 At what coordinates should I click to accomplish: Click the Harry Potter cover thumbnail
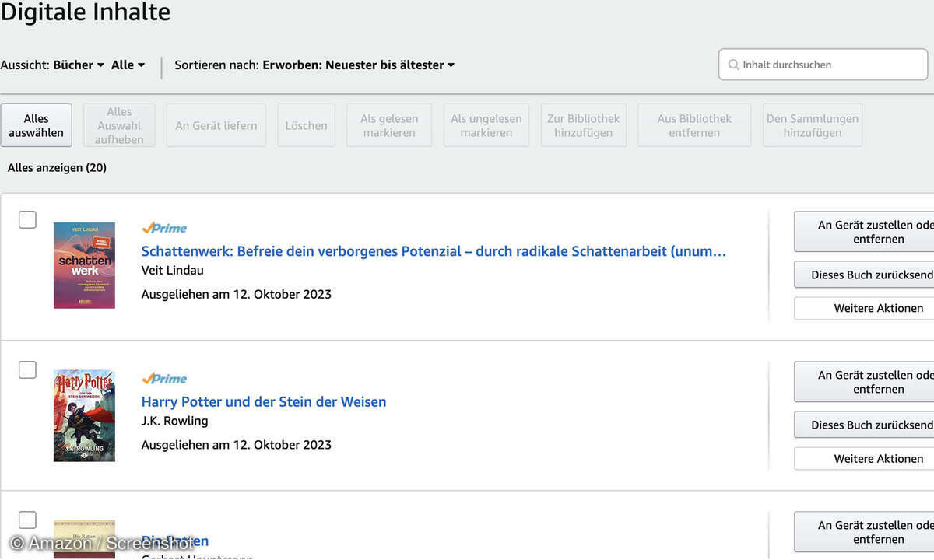click(84, 415)
